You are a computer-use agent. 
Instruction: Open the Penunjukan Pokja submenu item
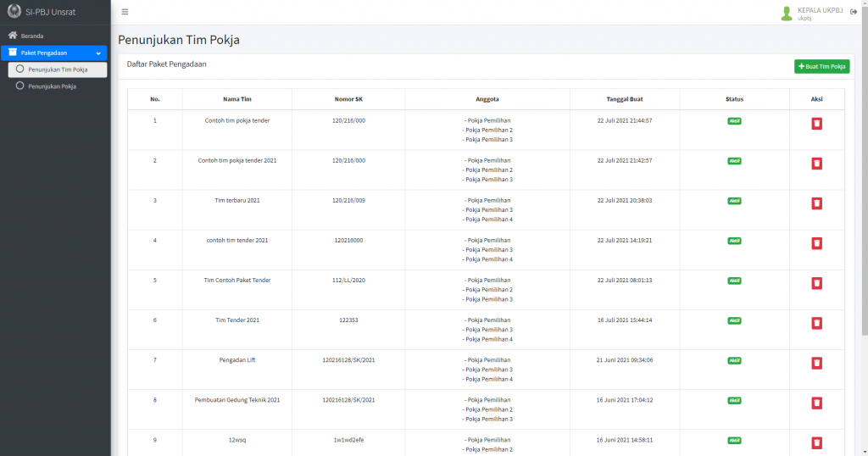[52, 86]
